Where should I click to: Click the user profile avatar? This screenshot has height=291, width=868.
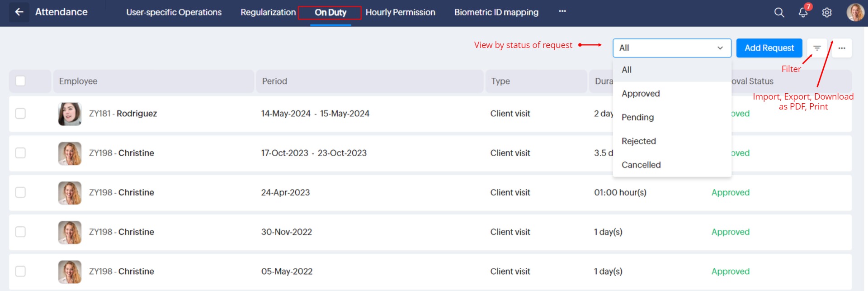click(x=855, y=13)
